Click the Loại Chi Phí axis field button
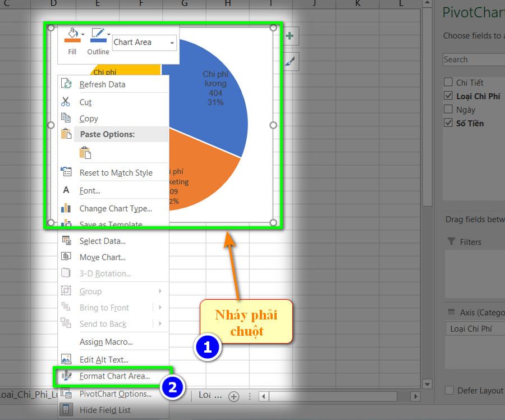505x420 pixels. (475, 329)
